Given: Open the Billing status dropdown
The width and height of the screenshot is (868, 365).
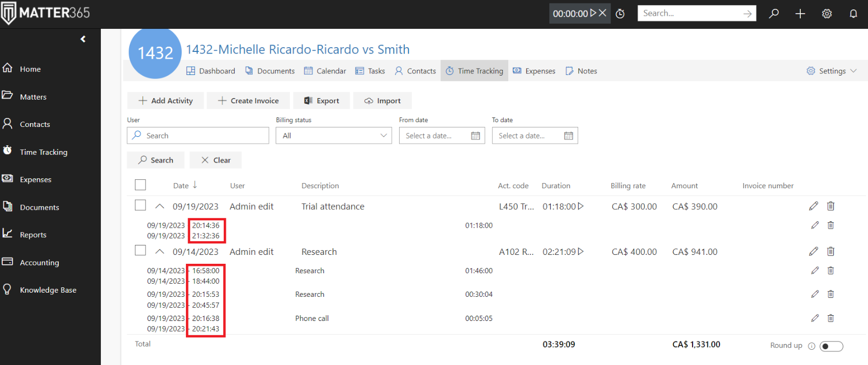Looking at the screenshot, I should (334, 135).
